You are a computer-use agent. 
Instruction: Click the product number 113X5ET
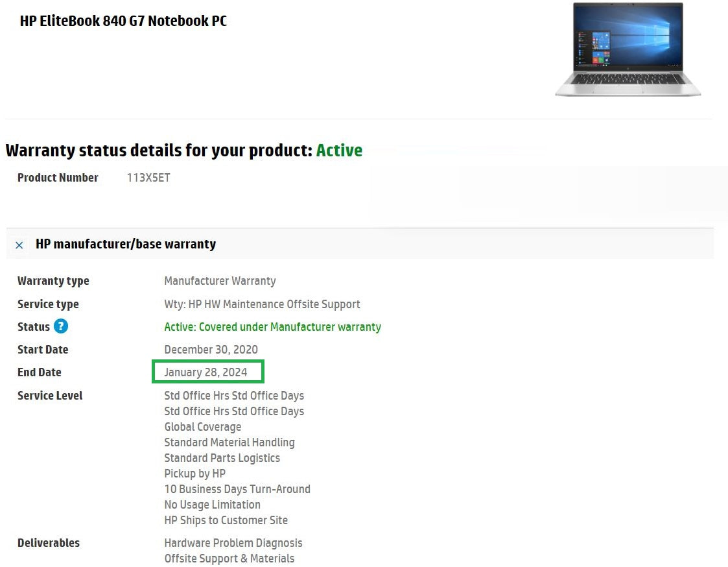coord(148,177)
